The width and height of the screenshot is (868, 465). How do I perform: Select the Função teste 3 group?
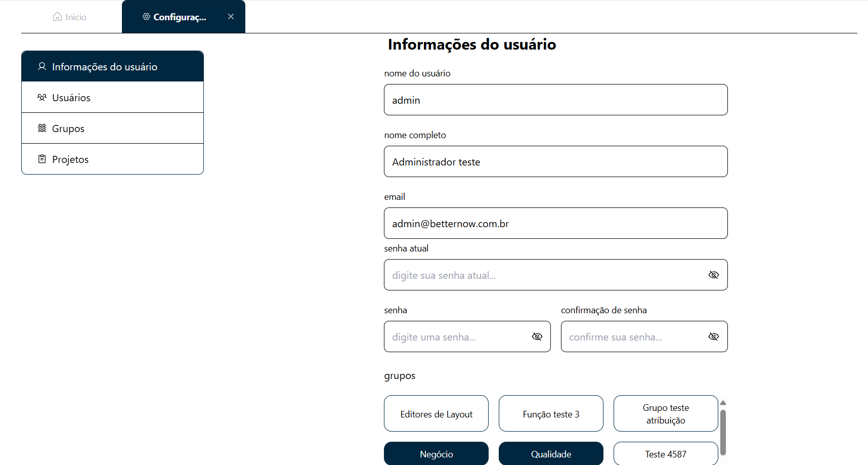tap(551, 413)
